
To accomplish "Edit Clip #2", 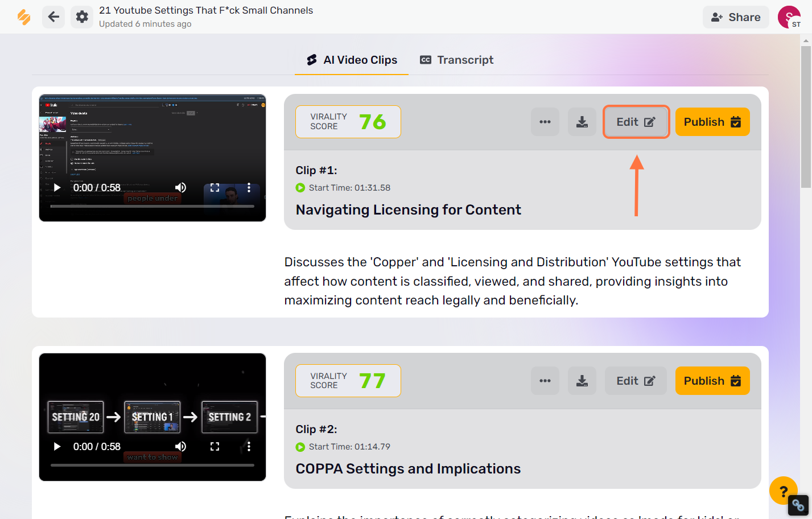I will 636,381.
